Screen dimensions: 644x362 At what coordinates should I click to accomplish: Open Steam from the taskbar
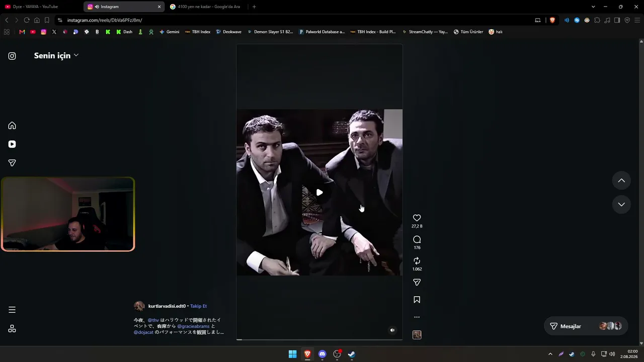(x=352, y=354)
